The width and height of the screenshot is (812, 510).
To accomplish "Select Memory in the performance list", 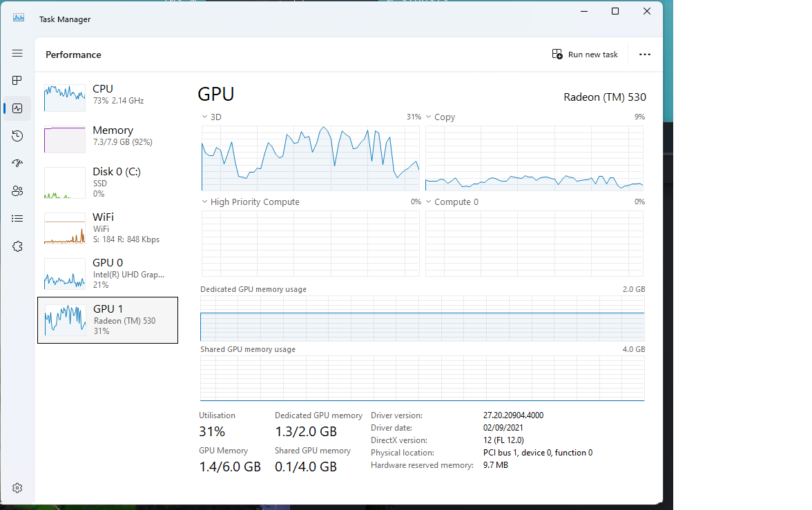I will pyautogui.click(x=107, y=139).
